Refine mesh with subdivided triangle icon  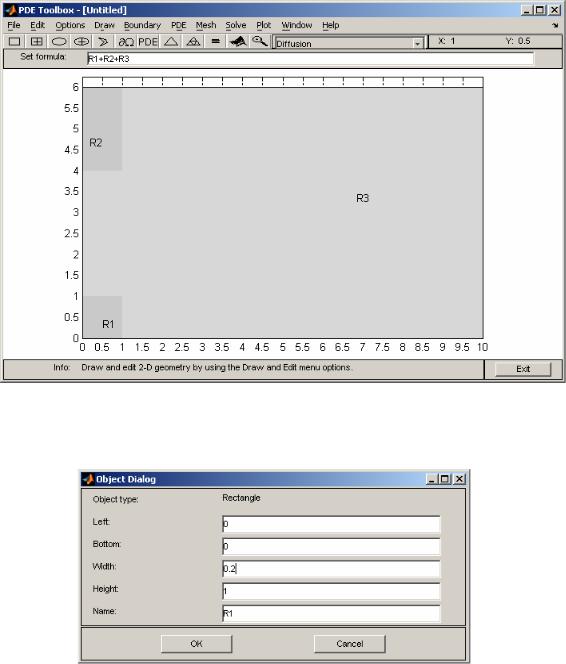193,42
